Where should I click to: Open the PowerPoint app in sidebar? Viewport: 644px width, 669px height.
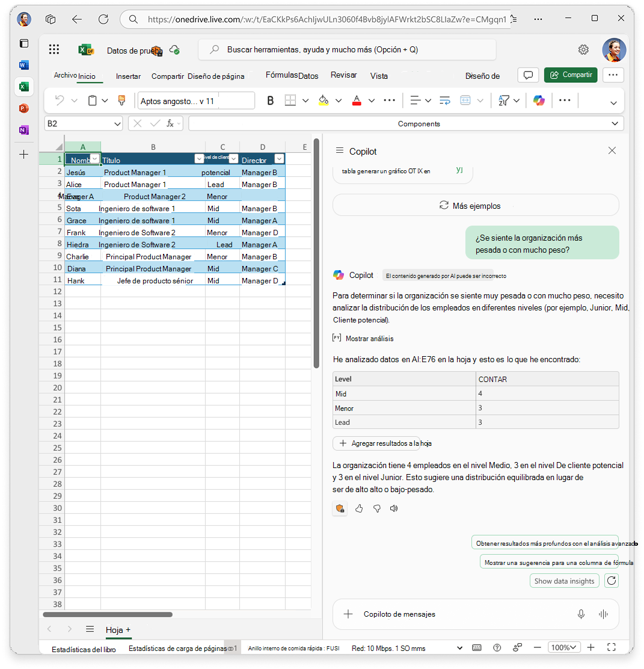24,108
